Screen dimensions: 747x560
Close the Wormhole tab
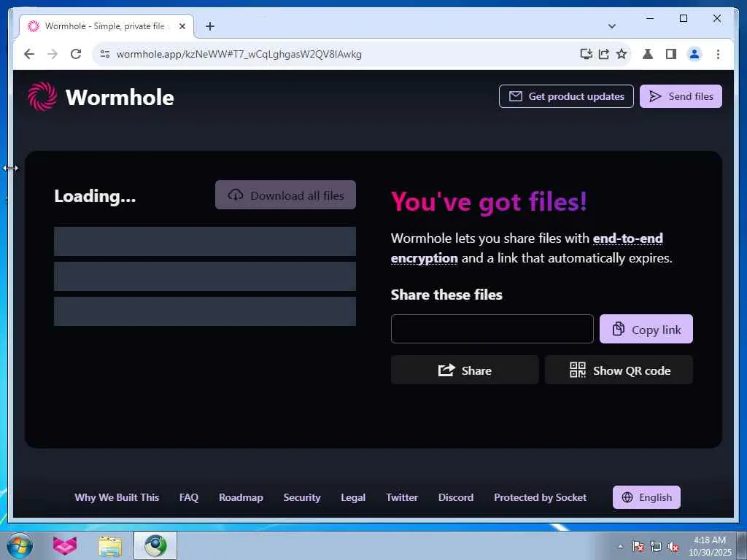tap(182, 26)
